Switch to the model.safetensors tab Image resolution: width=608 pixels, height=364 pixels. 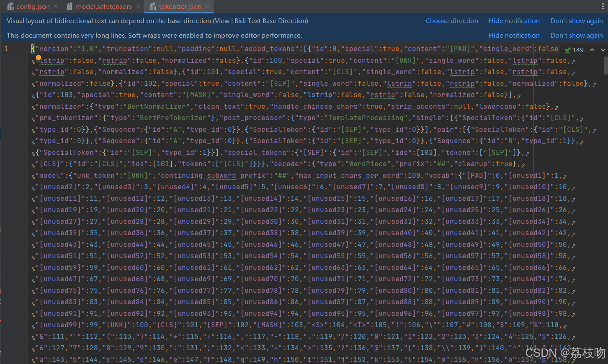point(104,6)
